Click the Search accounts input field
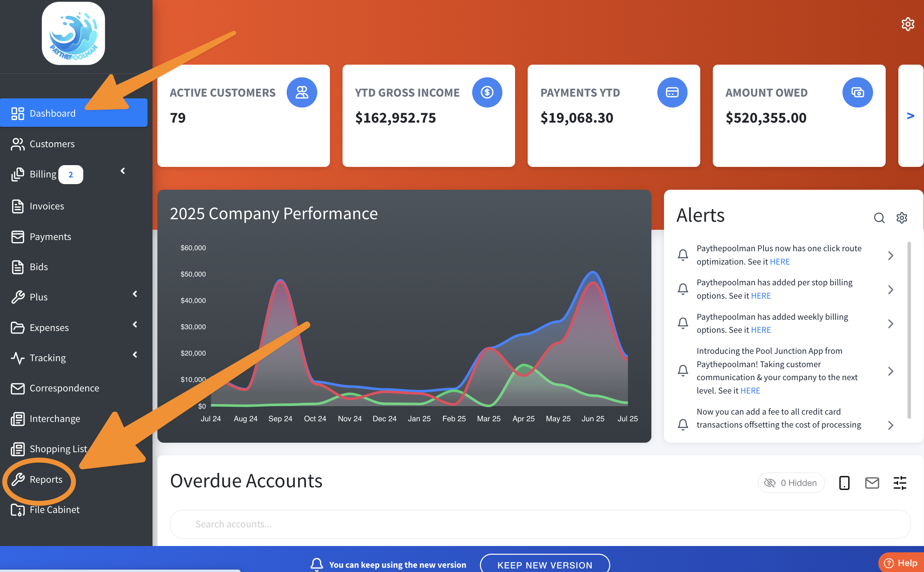Screen dimensions: 924x572 click(x=540, y=524)
